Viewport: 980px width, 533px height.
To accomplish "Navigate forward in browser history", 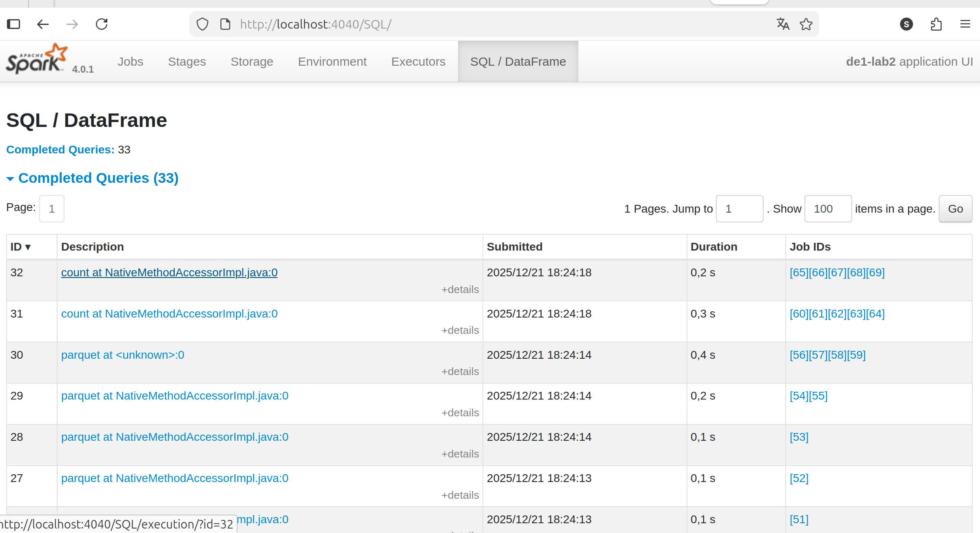I will (72, 24).
